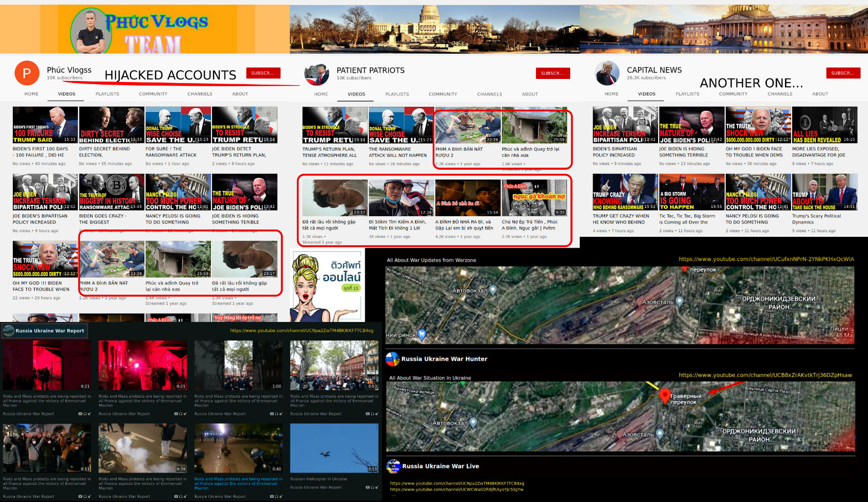Open the Channels tab on Capital News
Screen dimensions: 868x502
coord(780,94)
